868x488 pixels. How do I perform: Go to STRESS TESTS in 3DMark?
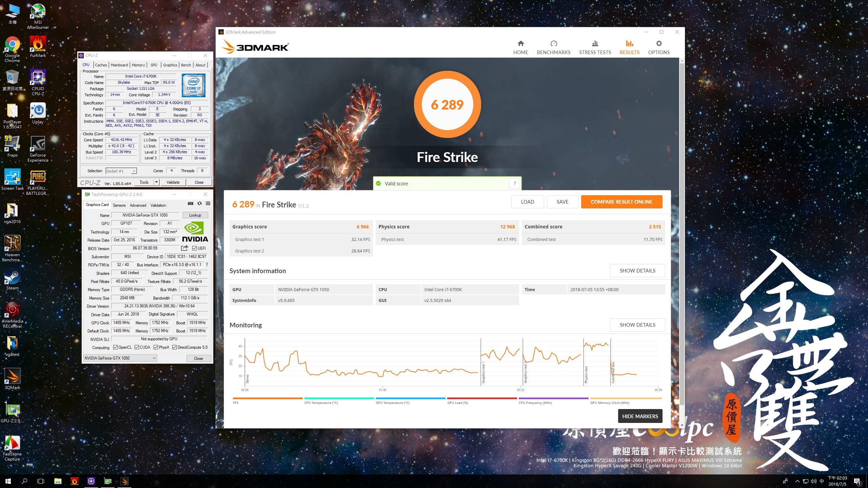coord(595,47)
